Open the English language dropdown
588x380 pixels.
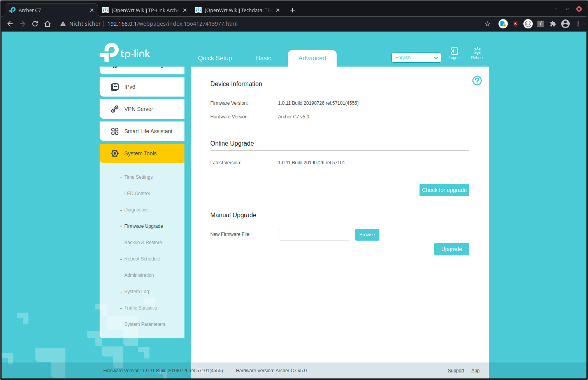416,58
